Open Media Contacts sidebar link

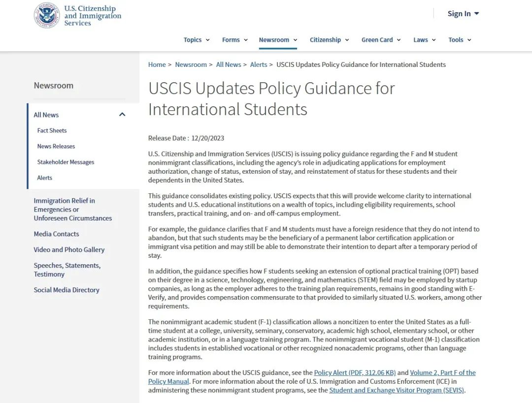(x=56, y=234)
